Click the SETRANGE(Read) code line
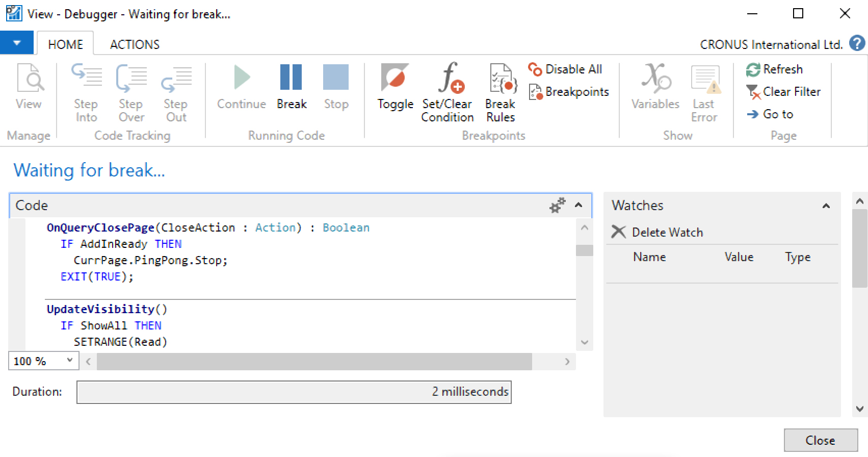This screenshot has height=457, width=868. coord(120,342)
